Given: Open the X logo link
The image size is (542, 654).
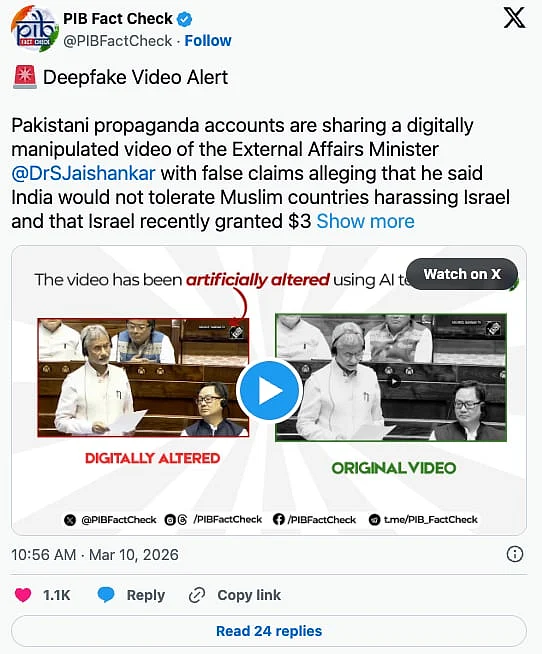Looking at the screenshot, I should coord(514,18).
